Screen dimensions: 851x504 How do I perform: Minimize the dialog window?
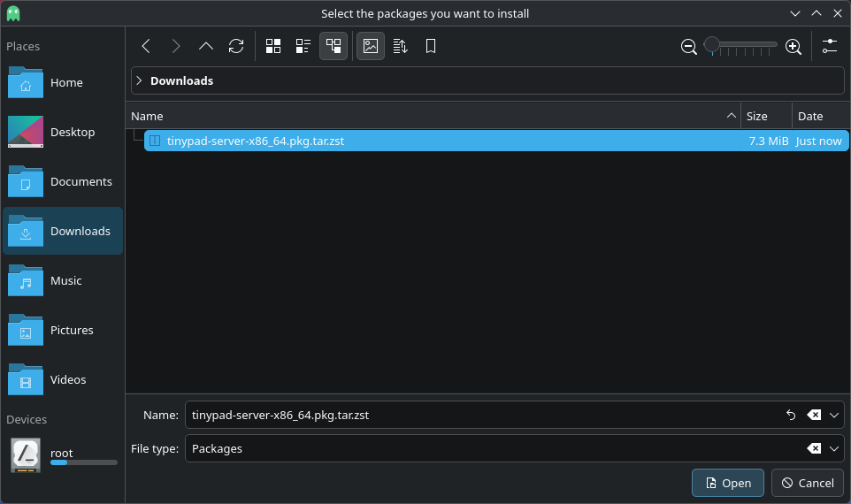795,13
